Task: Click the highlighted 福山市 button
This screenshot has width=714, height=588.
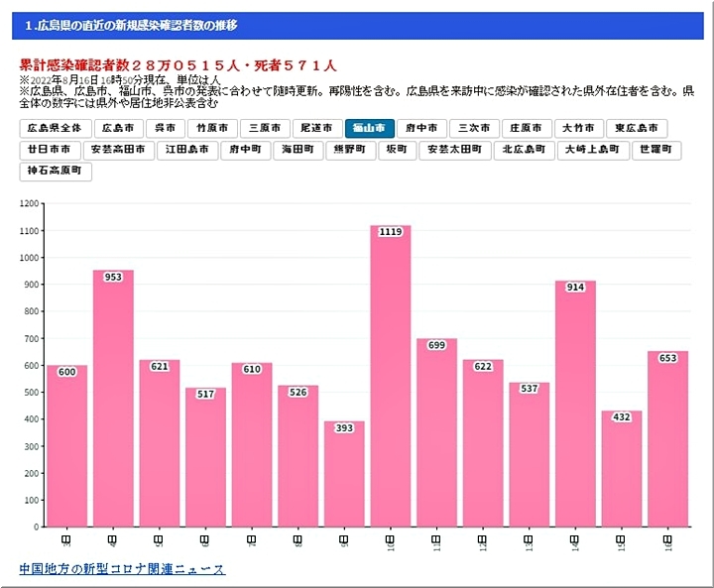Action: click(x=370, y=128)
